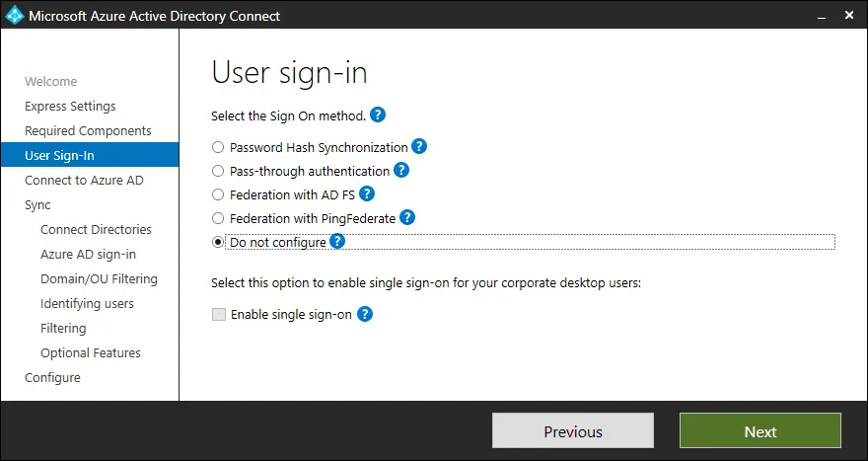Click help icon next to Do not configure
Viewport: 868px width, 461px height.
click(x=337, y=241)
